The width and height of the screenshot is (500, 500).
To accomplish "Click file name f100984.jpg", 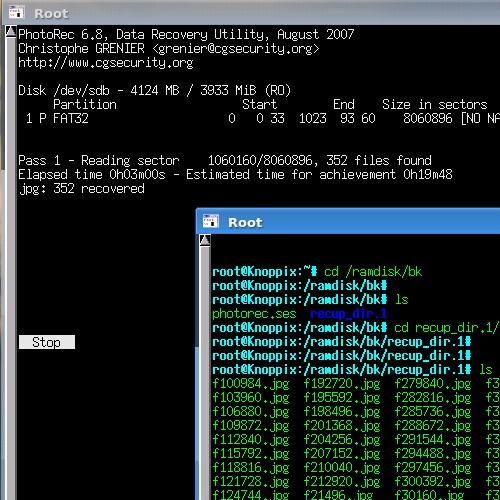I will 251,384.
